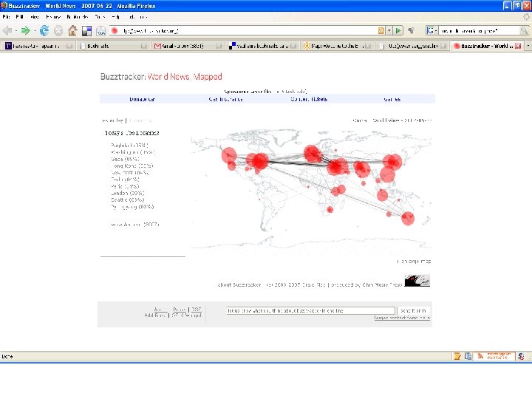This screenshot has height=399, width=532.
Task: Click the green Forward arrow button
Action: point(25,31)
